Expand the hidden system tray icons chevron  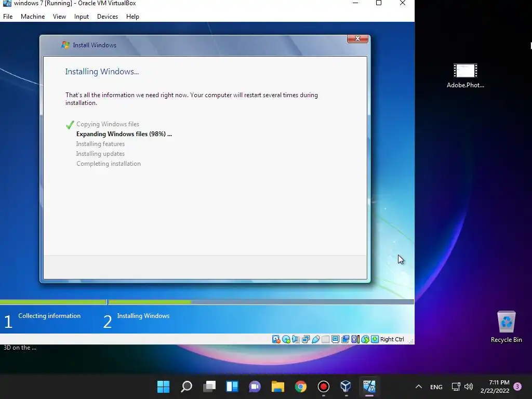pos(419,387)
